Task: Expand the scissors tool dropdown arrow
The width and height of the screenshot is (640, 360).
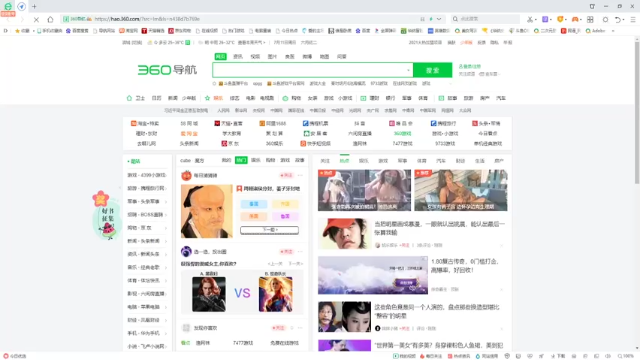Action: 536,20
